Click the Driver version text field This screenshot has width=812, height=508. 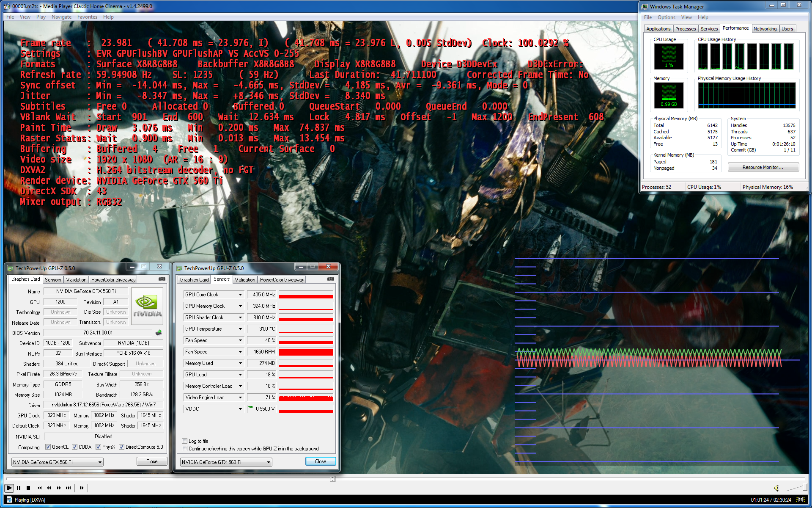click(104, 405)
